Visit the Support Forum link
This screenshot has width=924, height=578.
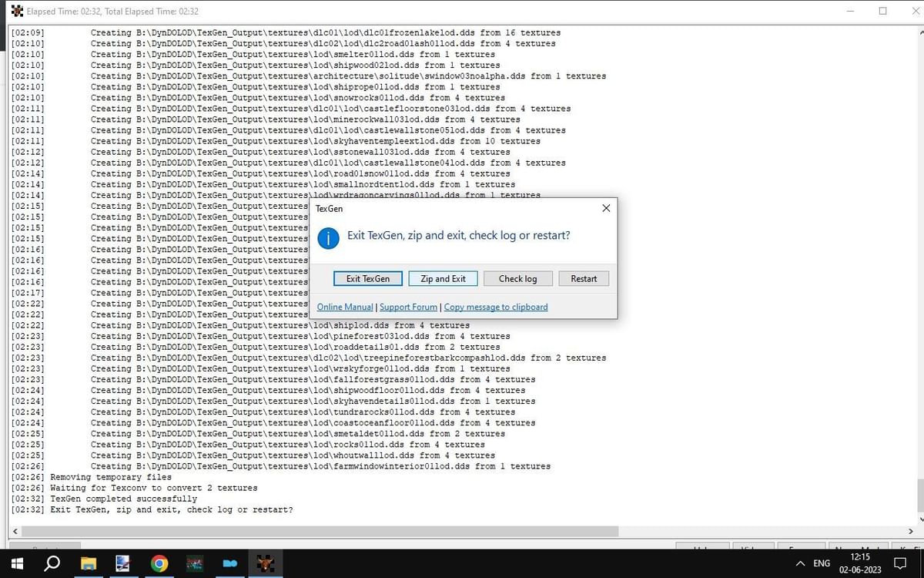click(408, 307)
